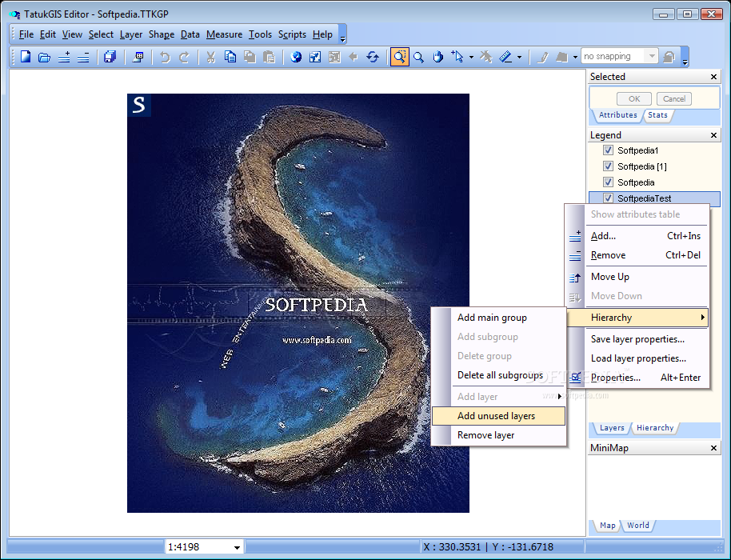Viewport: 731px width, 560px height.
Task: Expand the select tool dropdown arrow
Action: point(471,58)
